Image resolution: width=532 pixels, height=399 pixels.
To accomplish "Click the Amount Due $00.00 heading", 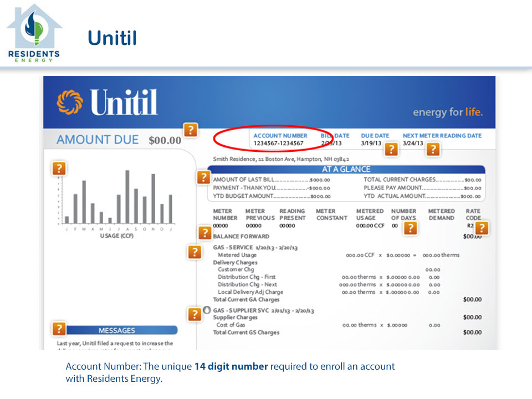I will point(119,140).
